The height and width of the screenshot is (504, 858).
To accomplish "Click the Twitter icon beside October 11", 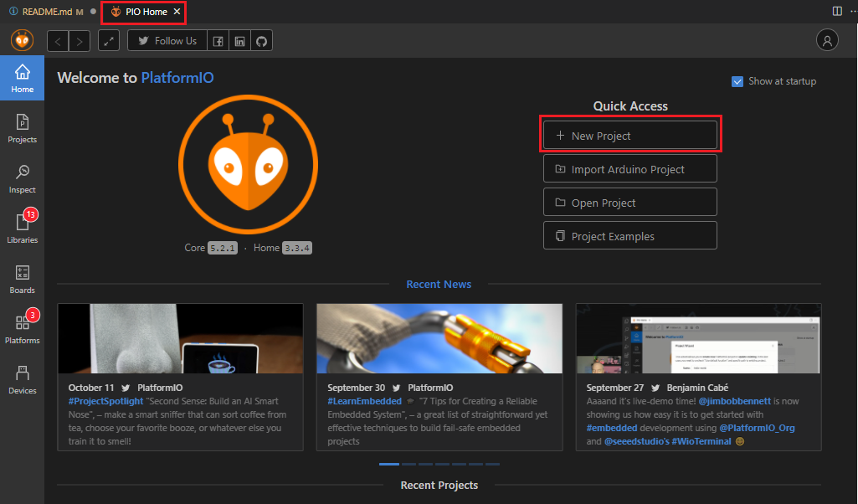I will pyautogui.click(x=126, y=388).
